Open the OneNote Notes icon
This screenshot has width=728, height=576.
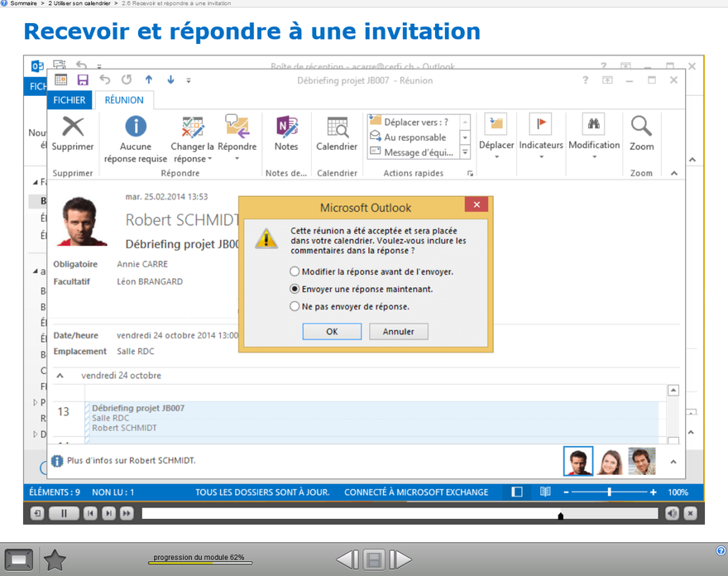[x=286, y=127]
